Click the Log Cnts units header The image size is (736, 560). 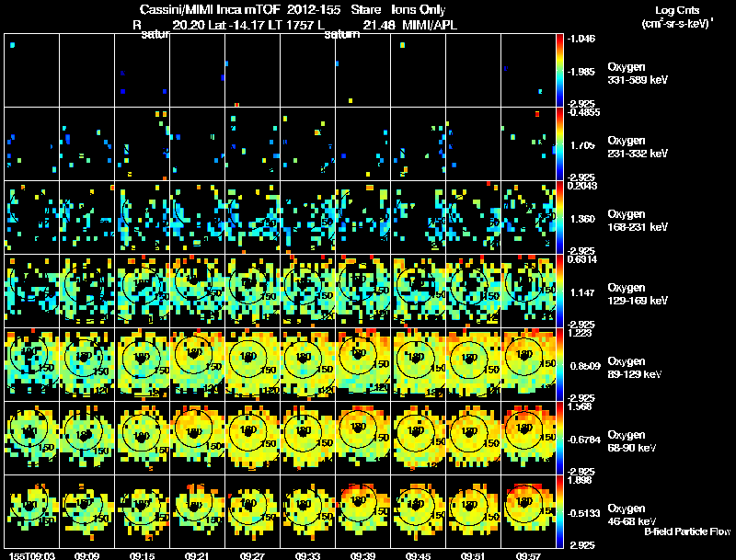[677, 17]
